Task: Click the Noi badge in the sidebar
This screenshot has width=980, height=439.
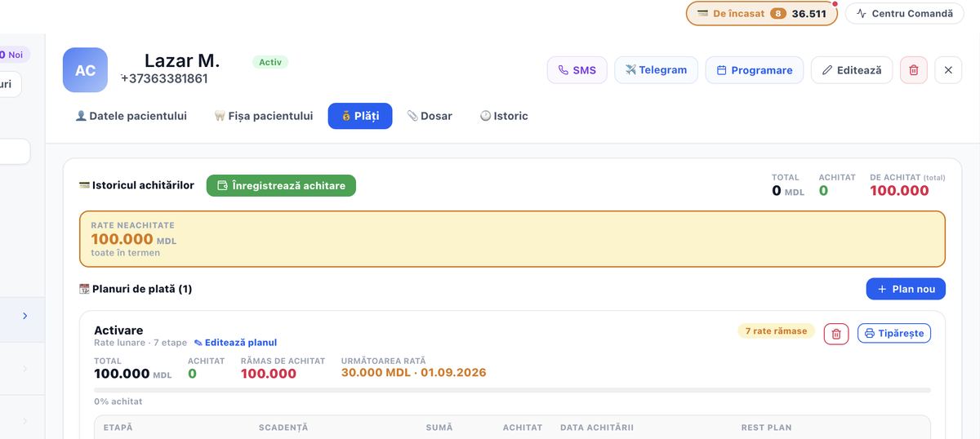Action: pyautogui.click(x=13, y=55)
